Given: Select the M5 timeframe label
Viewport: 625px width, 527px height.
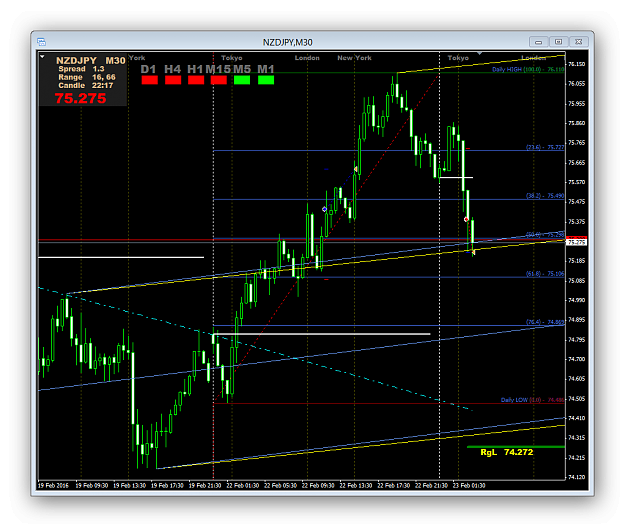Looking at the screenshot, I should click(x=242, y=69).
